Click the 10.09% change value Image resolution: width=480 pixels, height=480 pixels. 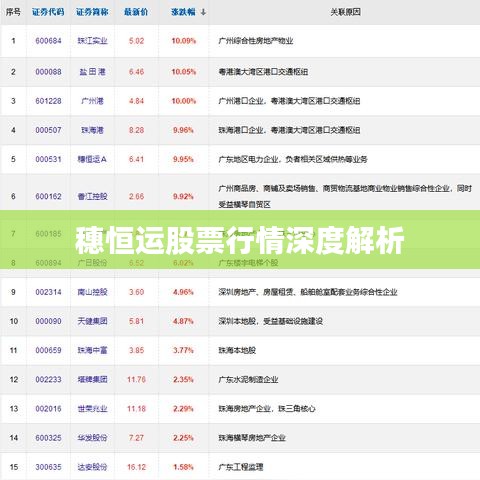pyautogui.click(x=184, y=41)
